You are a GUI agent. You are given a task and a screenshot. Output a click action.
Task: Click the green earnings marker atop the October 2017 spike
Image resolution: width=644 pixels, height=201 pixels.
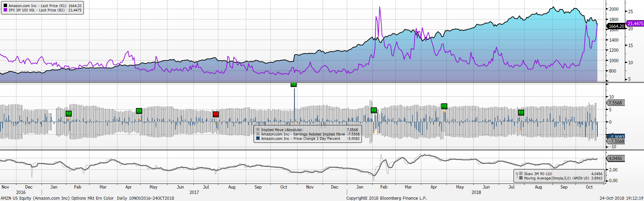click(x=293, y=84)
